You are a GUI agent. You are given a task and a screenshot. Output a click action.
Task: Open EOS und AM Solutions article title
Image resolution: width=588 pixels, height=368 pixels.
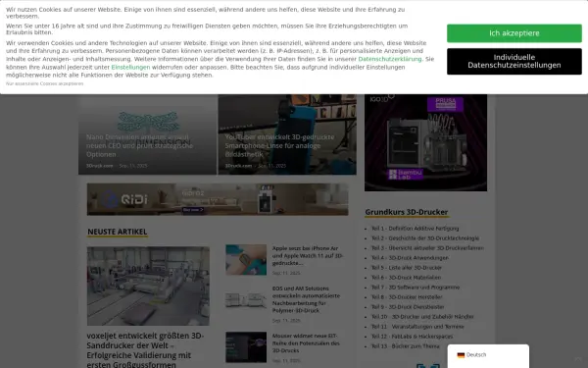click(307, 299)
